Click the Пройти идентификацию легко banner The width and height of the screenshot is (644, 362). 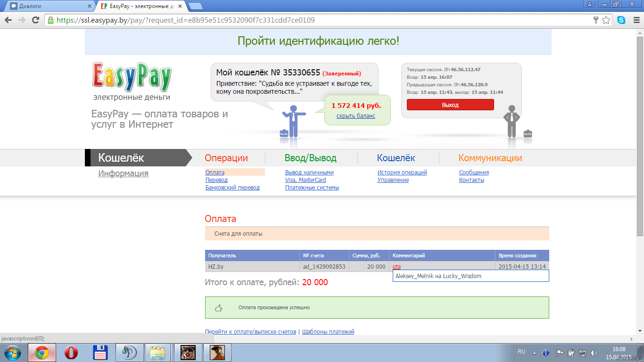click(x=318, y=41)
